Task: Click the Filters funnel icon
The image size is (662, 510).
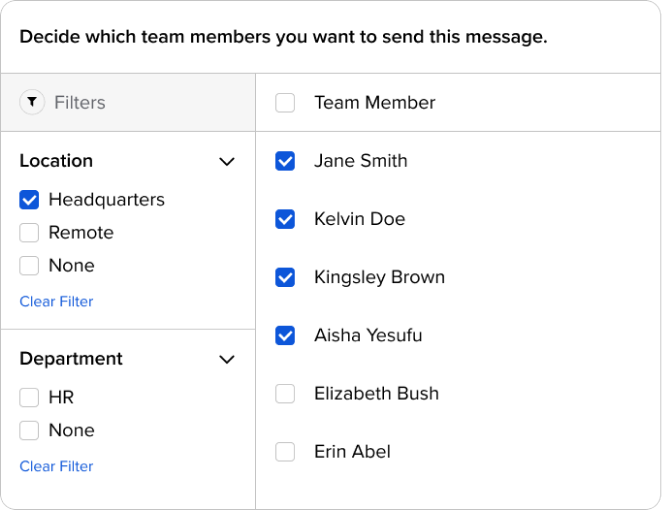Action: [32, 102]
